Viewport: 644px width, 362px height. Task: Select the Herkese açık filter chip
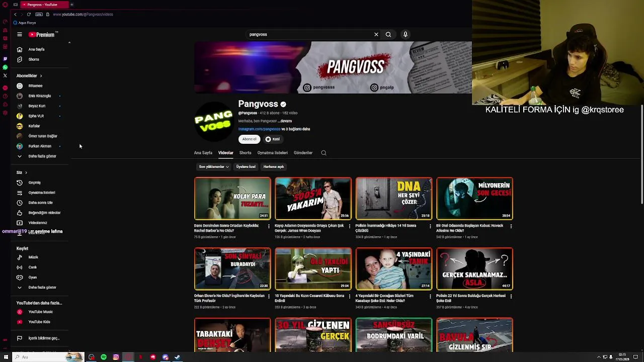[x=274, y=166]
